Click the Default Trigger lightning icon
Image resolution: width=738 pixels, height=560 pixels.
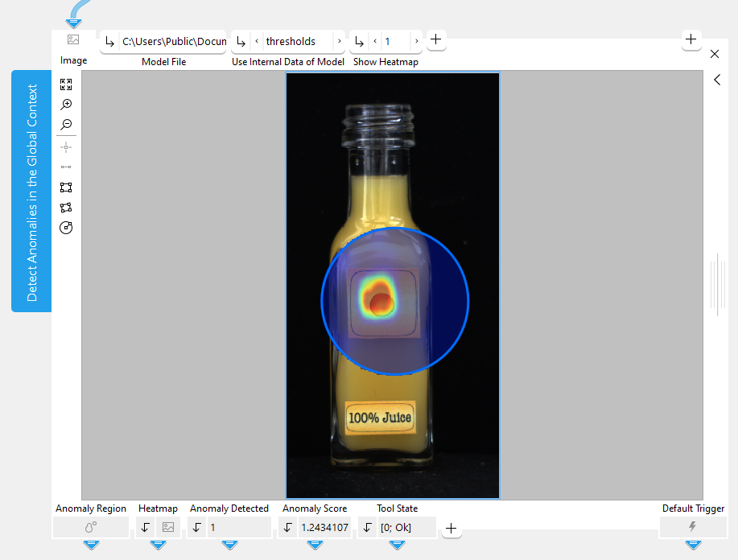pos(692,527)
